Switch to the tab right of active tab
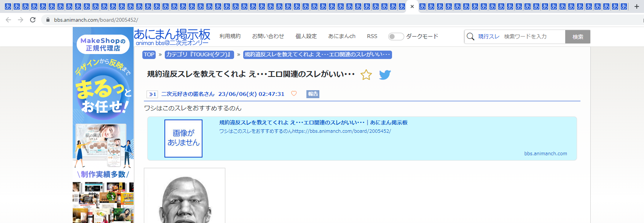Viewport: 644px width, 223px height. [x=422, y=6]
